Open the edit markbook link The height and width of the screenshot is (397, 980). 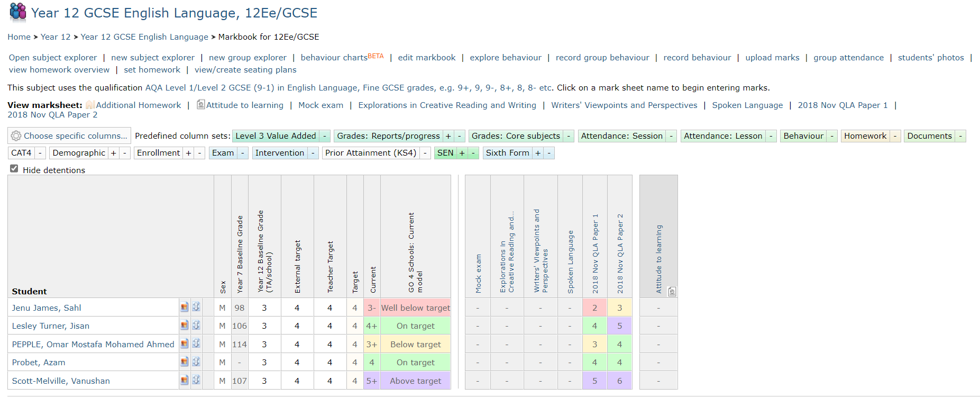pyautogui.click(x=426, y=58)
